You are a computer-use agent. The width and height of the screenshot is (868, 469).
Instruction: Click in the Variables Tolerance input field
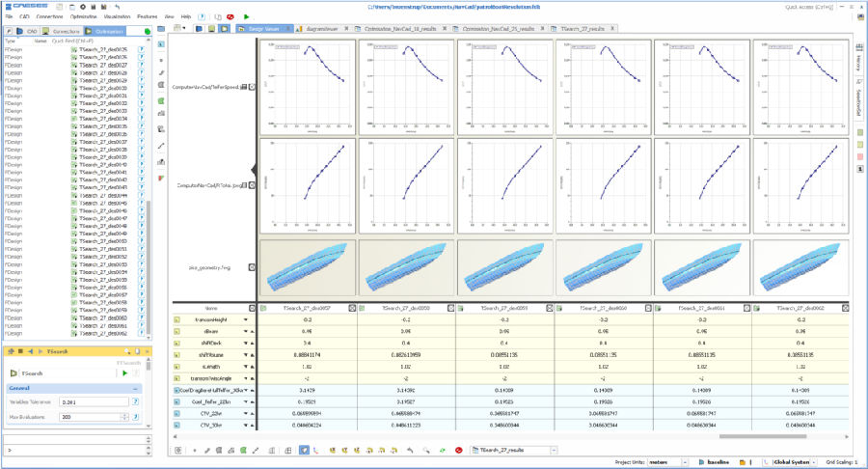(95, 402)
